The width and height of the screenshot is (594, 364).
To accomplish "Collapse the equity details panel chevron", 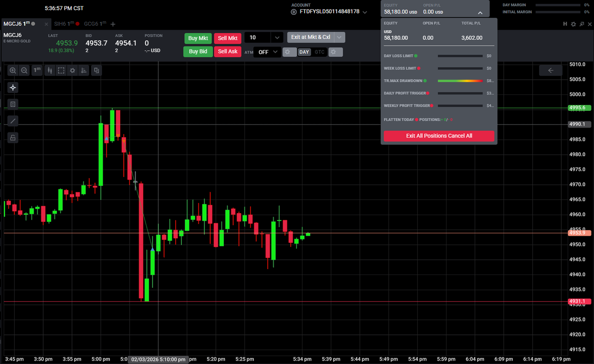I will point(480,12).
